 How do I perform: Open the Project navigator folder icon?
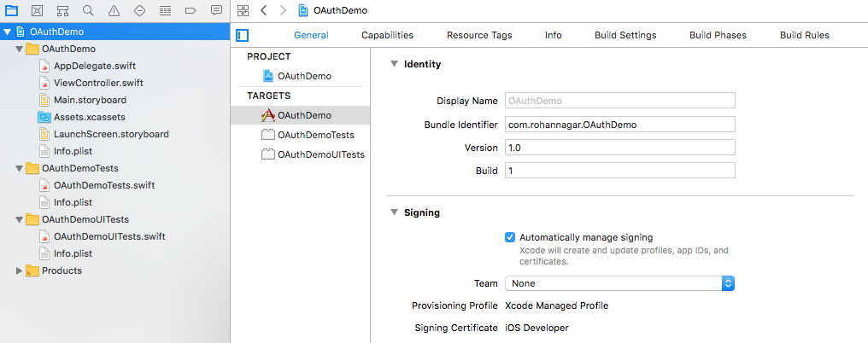pyautogui.click(x=11, y=10)
